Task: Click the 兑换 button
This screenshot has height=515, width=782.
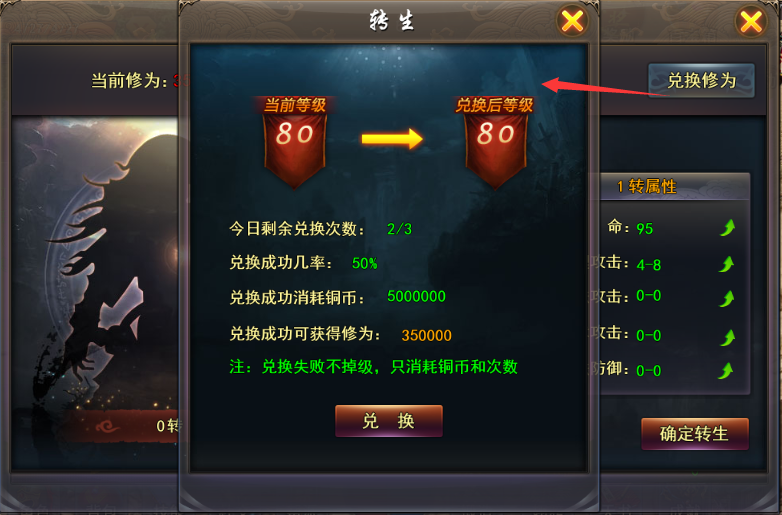Action: pos(389,421)
